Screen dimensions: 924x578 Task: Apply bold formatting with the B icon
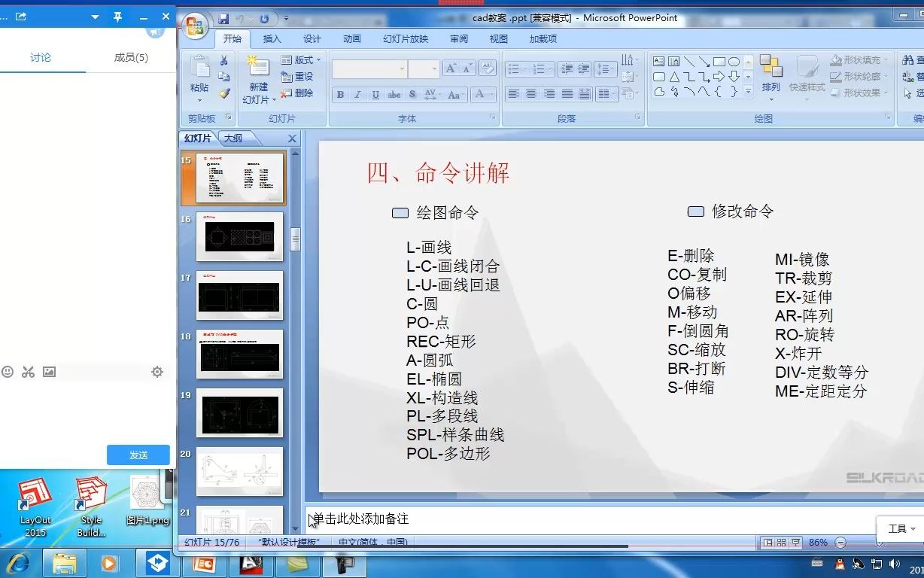coord(339,94)
